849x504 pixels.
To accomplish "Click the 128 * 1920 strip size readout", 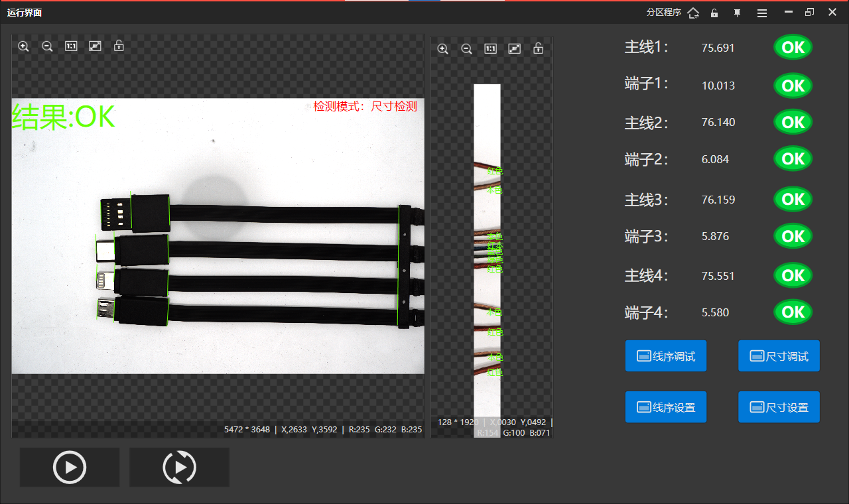I will pyautogui.click(x=458, y=422).
